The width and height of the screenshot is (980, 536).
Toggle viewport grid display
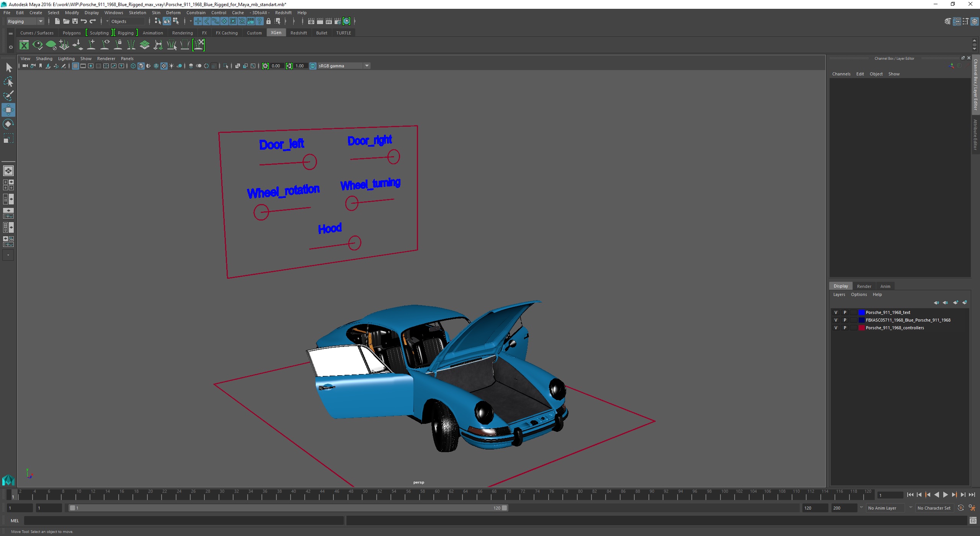(x=75, y=66)
